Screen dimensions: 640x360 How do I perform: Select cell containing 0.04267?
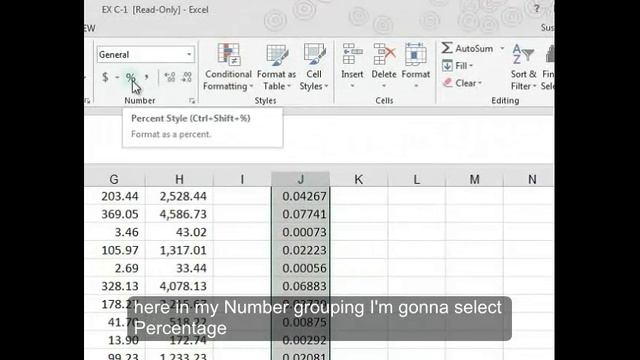[x=301, y=196]
